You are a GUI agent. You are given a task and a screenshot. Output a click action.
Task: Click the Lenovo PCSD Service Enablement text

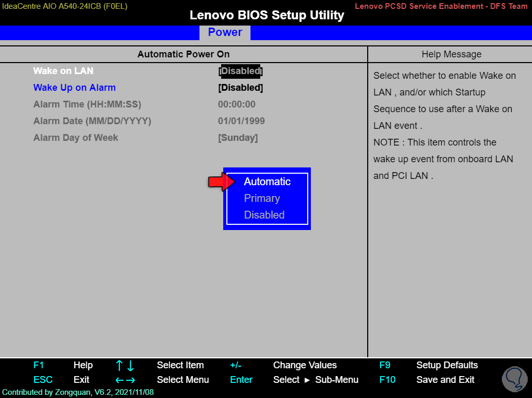coord(441,6)
